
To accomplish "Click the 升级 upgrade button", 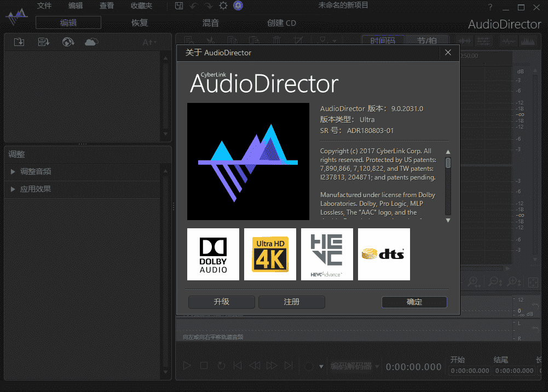I will pyautogui.click(x=221, y=302).
